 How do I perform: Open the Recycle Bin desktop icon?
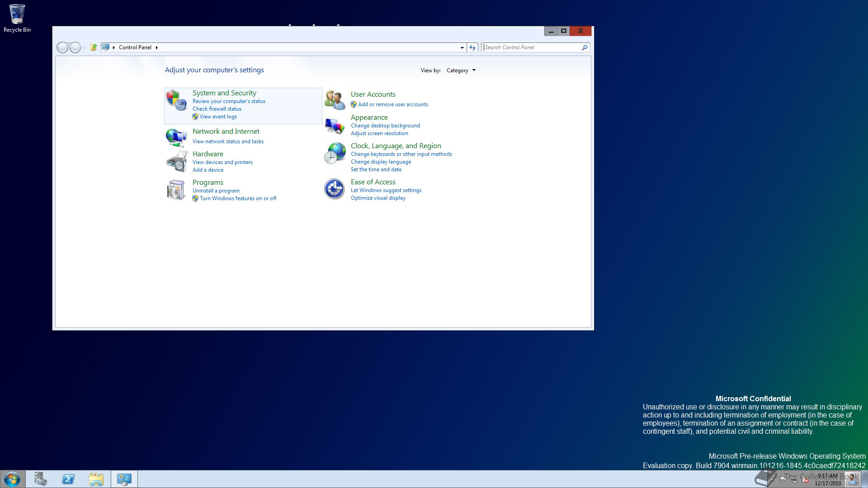[x=17, y=18]
